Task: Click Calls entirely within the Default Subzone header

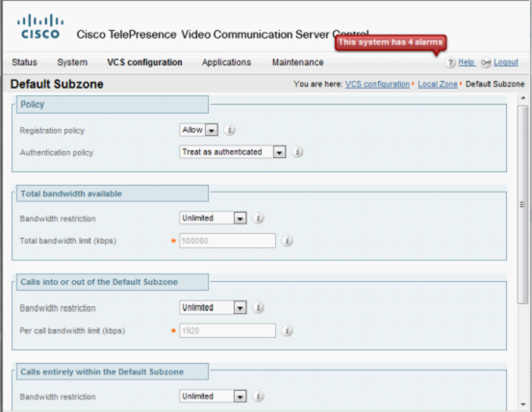Action: click(x=113, y=372)
